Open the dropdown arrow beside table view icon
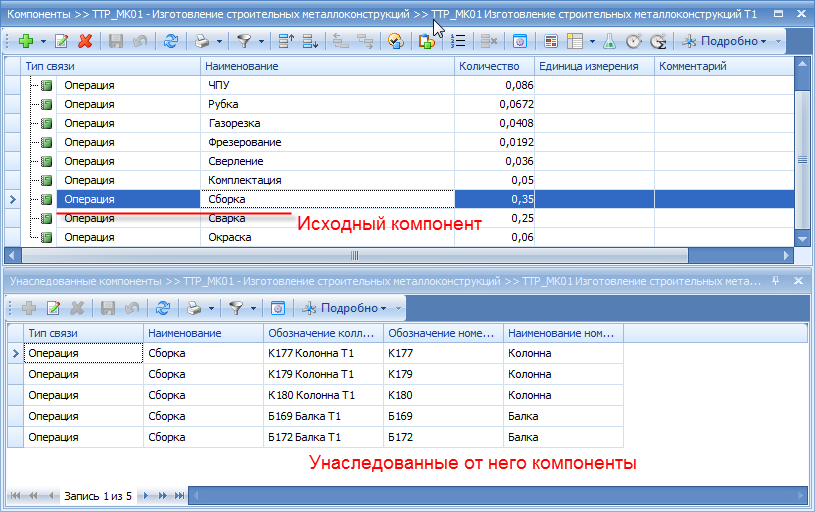The height and width of the screenshot is (512, 815). tap(592, 41)
